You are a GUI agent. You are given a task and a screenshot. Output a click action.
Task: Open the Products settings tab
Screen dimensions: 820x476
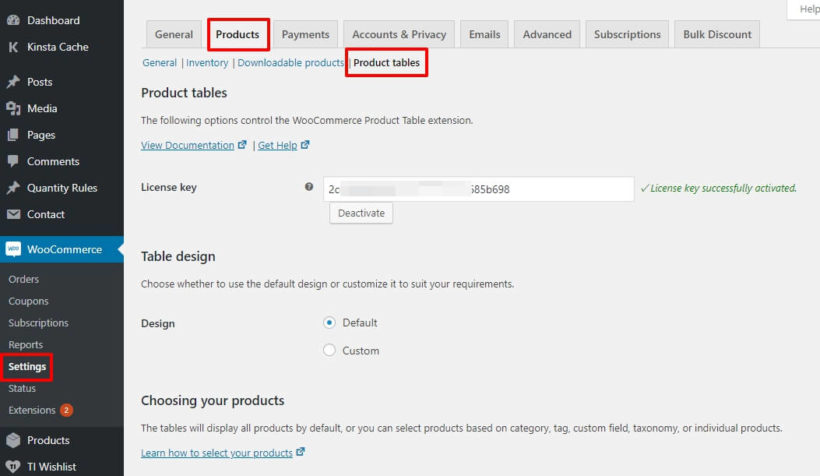tap(238, 35)
